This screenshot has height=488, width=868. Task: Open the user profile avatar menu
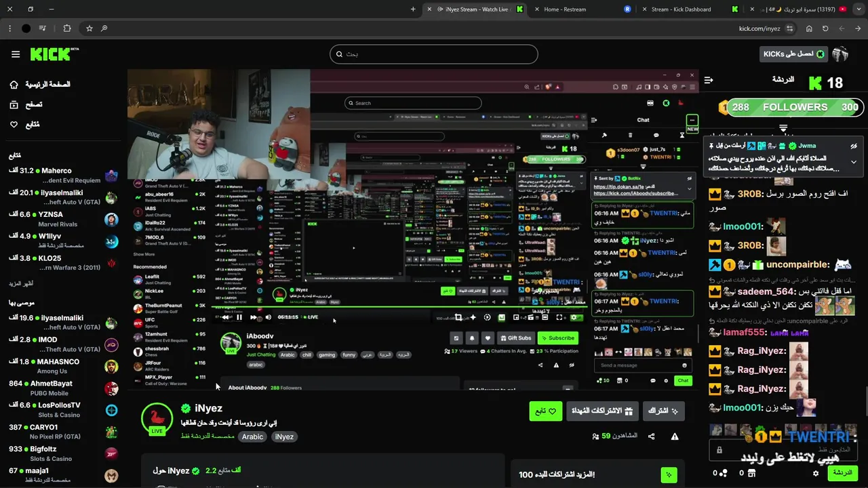pos(840,54)
